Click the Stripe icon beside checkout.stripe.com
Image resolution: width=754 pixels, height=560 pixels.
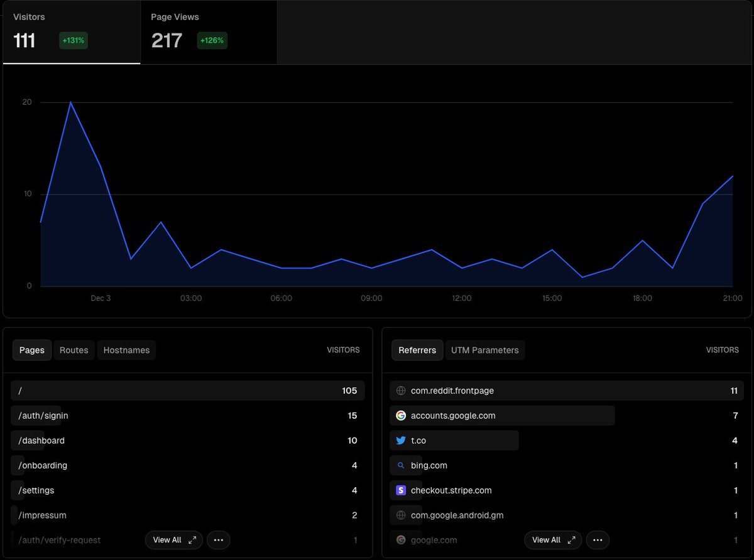[x=401, y=490]
